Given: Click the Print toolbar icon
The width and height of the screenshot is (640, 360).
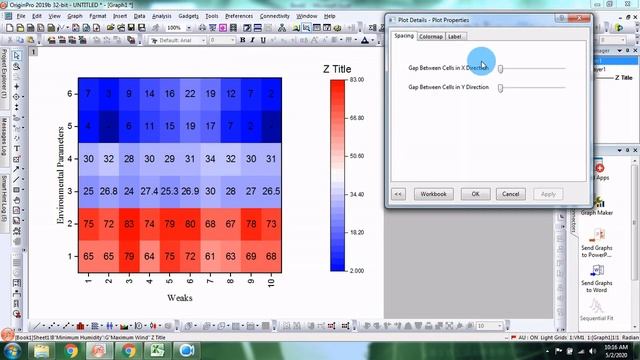Looking at the screenshot, I should pyautogui.click(x=202, y=28).
